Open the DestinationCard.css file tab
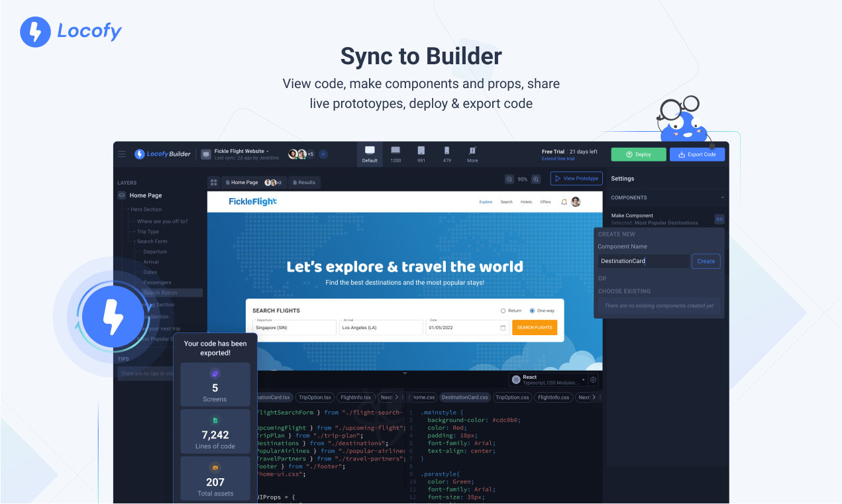This screenshot has height=504, width=842. [465, 397]
